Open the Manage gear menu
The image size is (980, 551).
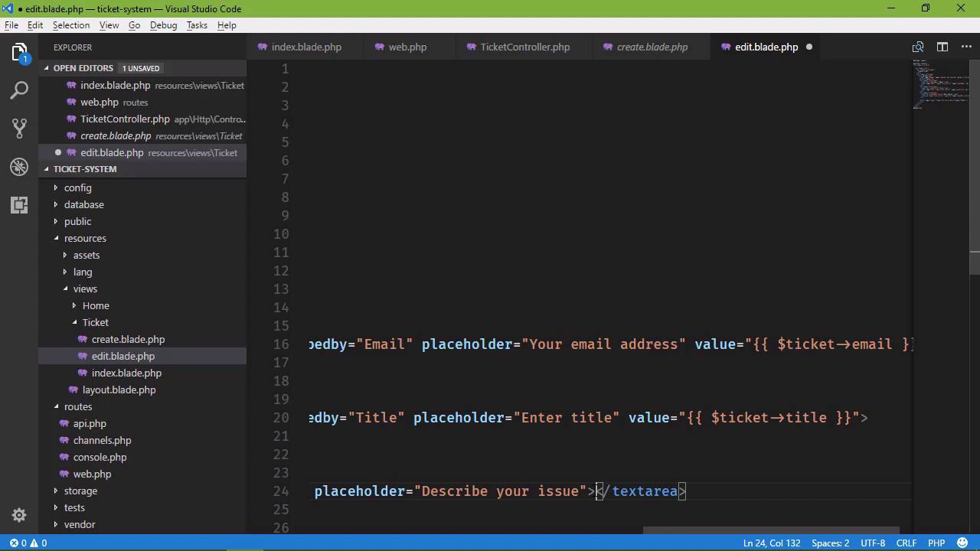click(19, 515)
